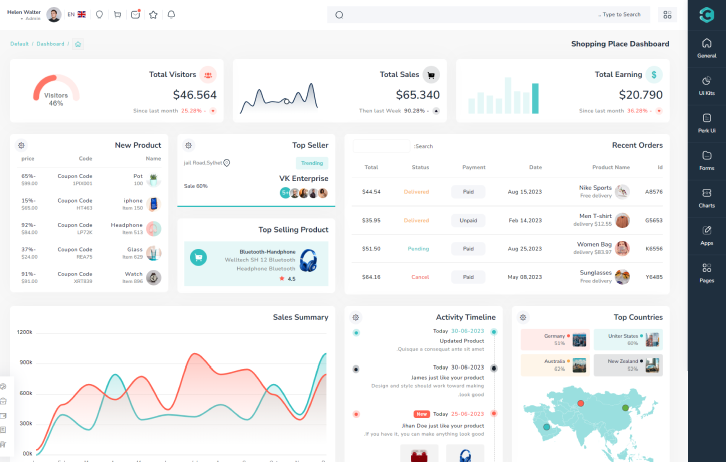Click the Type to Search field
The width and height of the screenshot is (726, 462).
[490, 15]
